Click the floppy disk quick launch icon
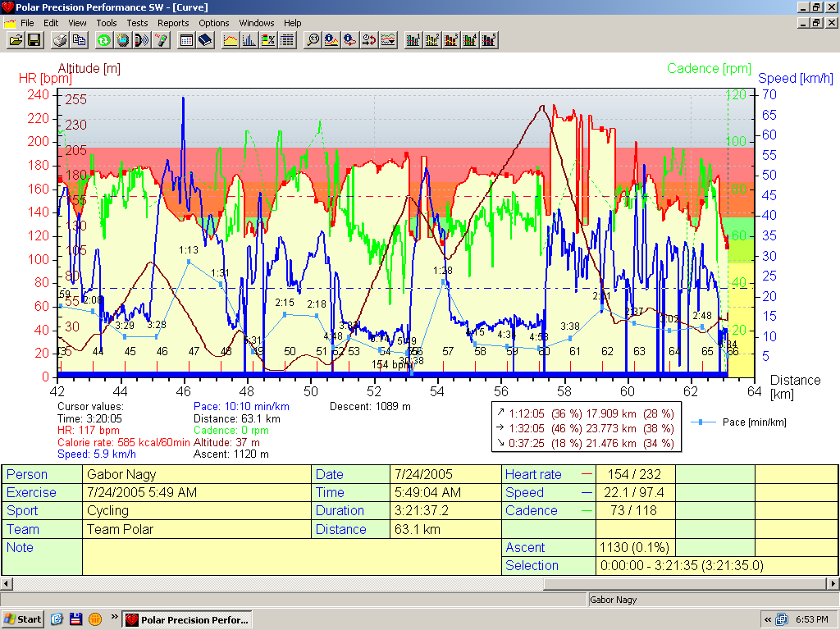Image resolution: width=840 pixels, height=630 pixels. click(x=75, y=619)
